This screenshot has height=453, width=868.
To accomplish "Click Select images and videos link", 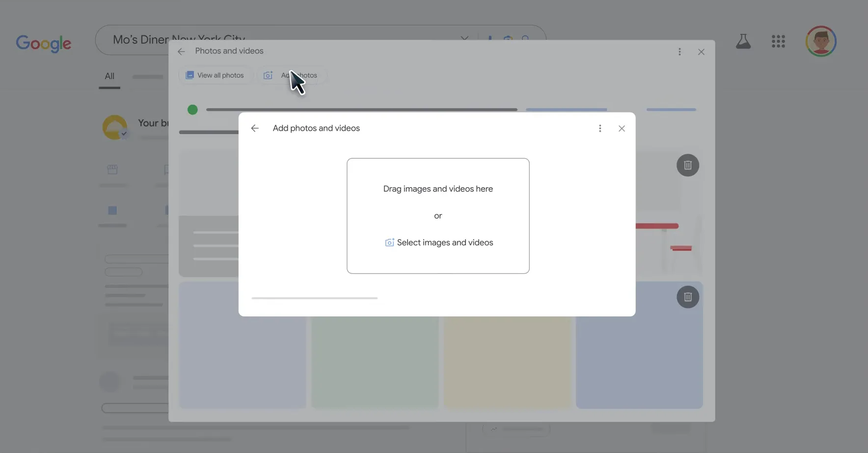I will pyautogui.click(x=444, y=243).
